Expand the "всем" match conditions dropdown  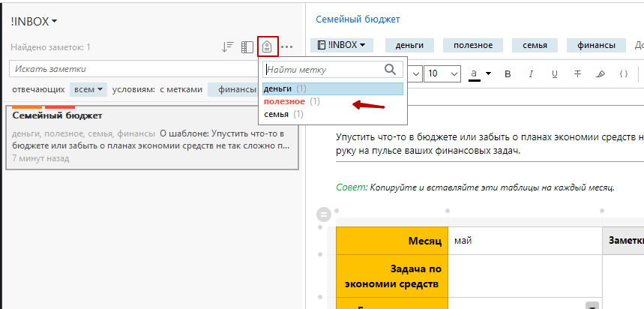point(88,89)
